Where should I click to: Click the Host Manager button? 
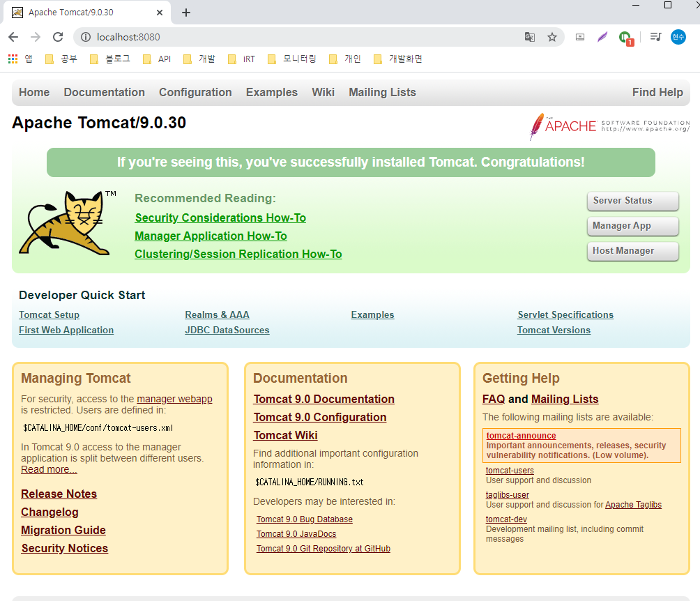click(x=632, y=251)
